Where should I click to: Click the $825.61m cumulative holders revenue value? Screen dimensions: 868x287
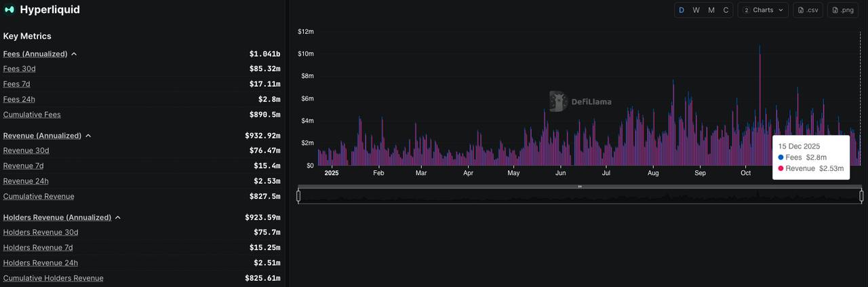262,278
